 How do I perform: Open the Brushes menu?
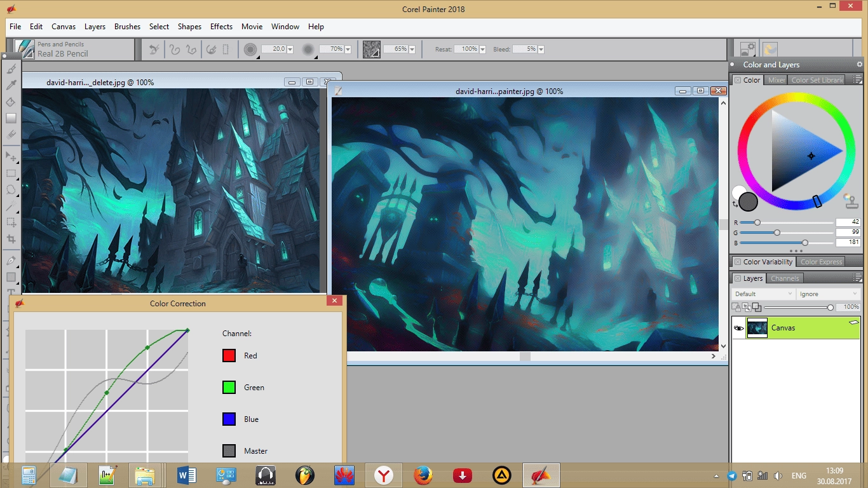click(127, 27)
